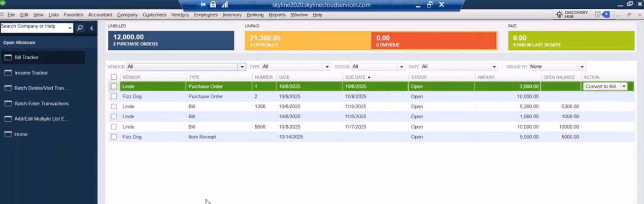Open the Reports menu

(277, 15)
